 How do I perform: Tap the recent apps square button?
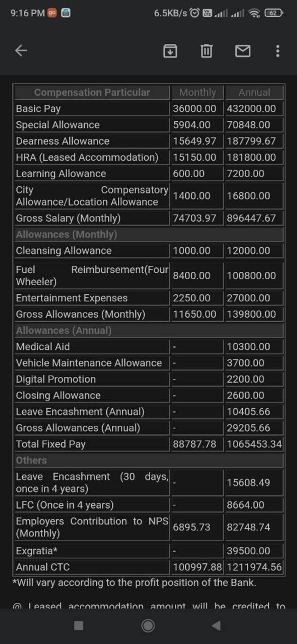[x=78, y=626]
